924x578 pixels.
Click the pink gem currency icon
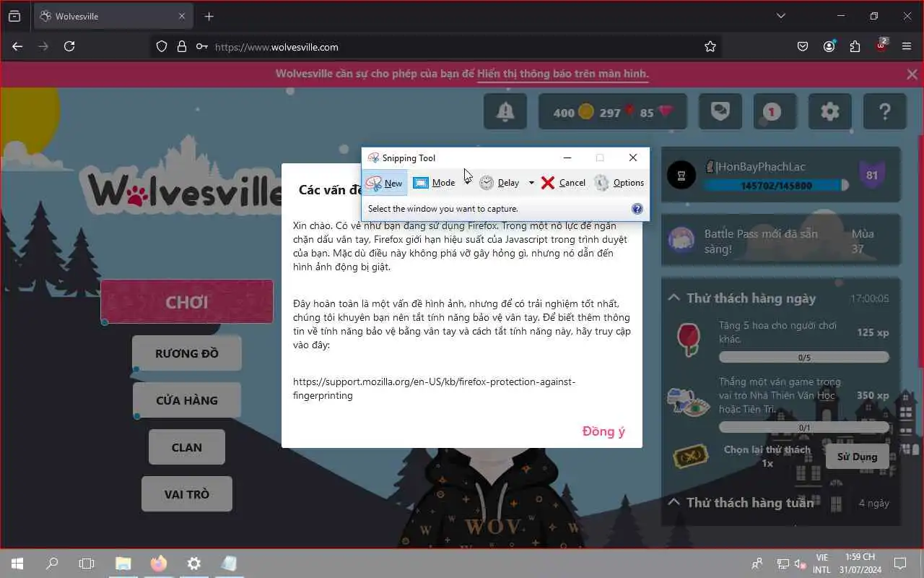[x=665, y=112]
